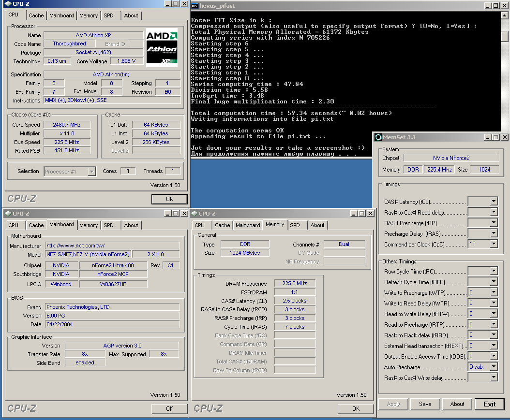Click OK in the Memory CPU-Z window
Viewport: 510px width, 420px height.
point(356,408)
